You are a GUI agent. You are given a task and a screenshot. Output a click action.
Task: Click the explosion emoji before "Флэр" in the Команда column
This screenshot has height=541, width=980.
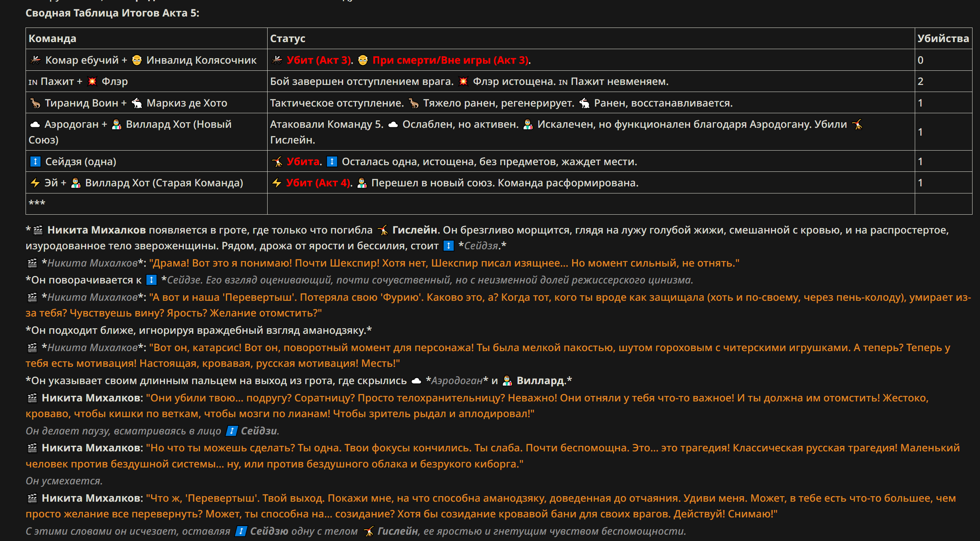[92, 81]
